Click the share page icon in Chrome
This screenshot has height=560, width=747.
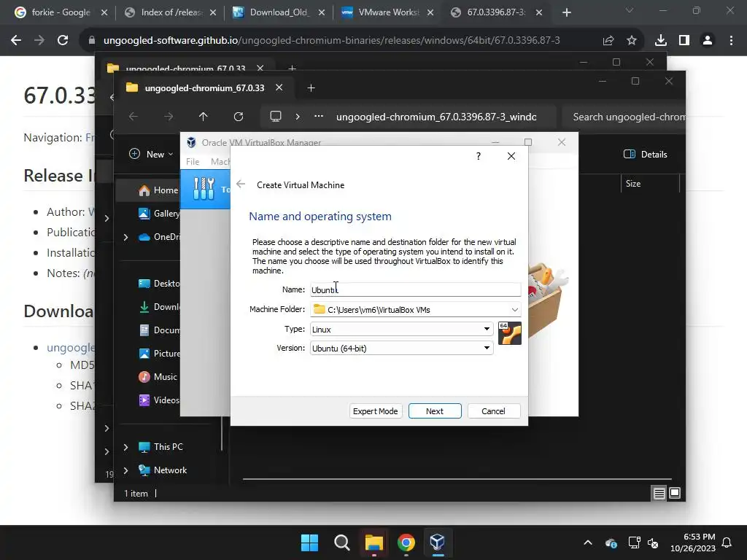tap(608, 41)
